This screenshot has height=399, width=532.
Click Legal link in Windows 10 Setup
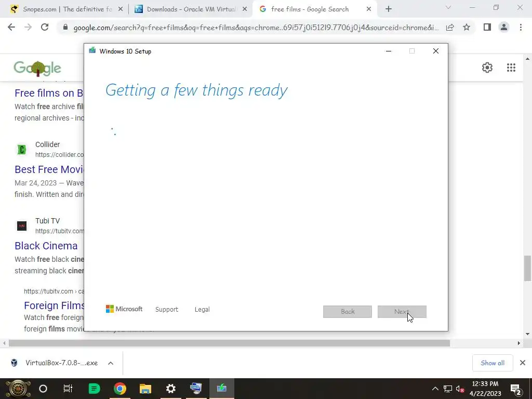pos(202,310)
